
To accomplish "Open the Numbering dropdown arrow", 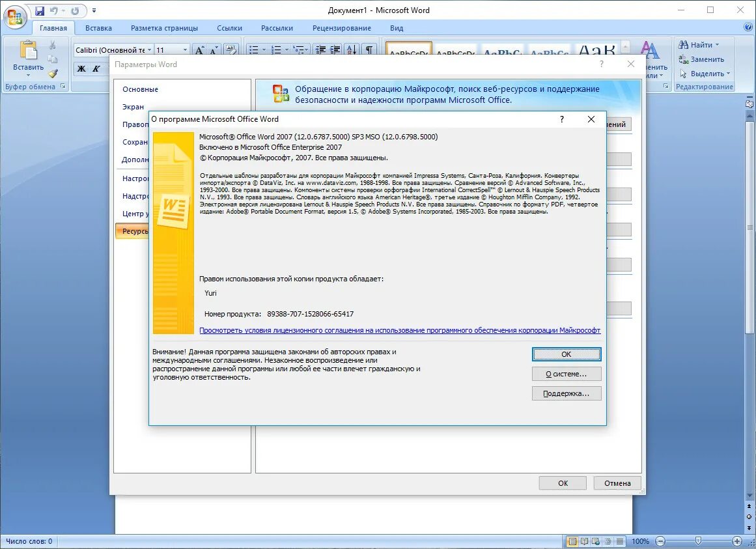I will click(287, 49).
